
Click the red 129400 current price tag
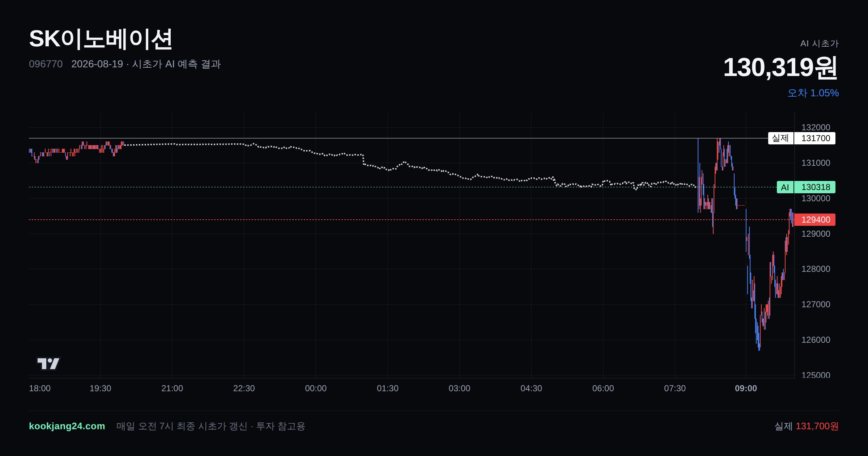815,220
